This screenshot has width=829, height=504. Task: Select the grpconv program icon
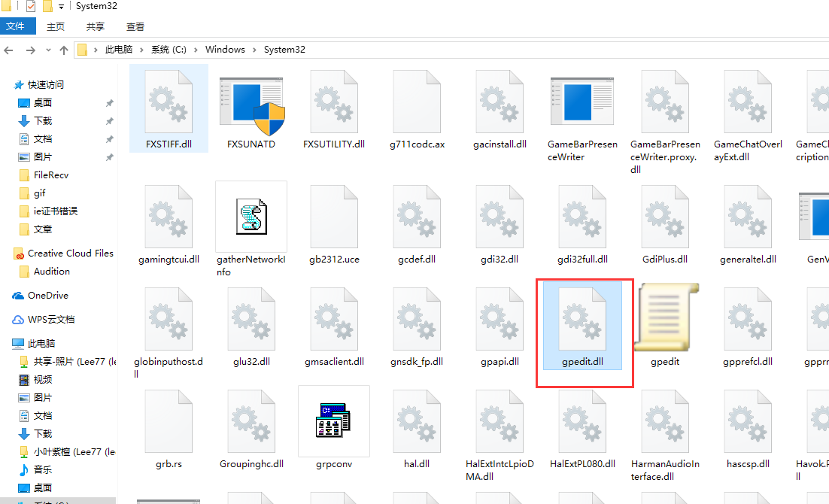pyautogui.click(x=333, y=421)
